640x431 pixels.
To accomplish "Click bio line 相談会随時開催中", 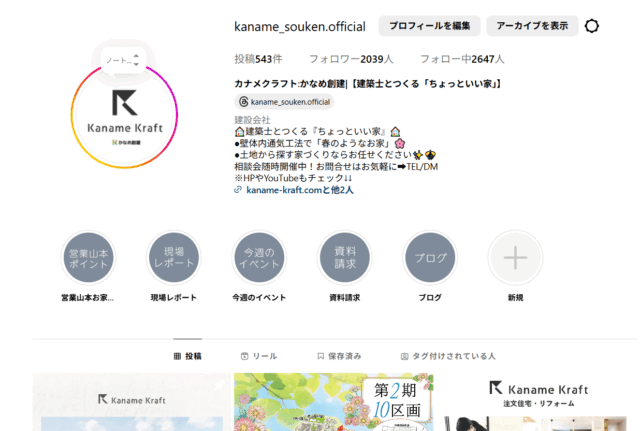I will (336, 167).
